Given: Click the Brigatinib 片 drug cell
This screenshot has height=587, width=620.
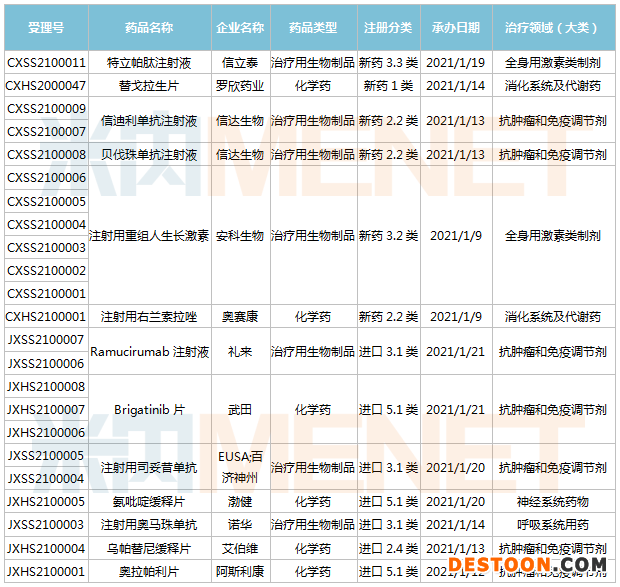Looking at the screenshot, I should pos(149,410).
